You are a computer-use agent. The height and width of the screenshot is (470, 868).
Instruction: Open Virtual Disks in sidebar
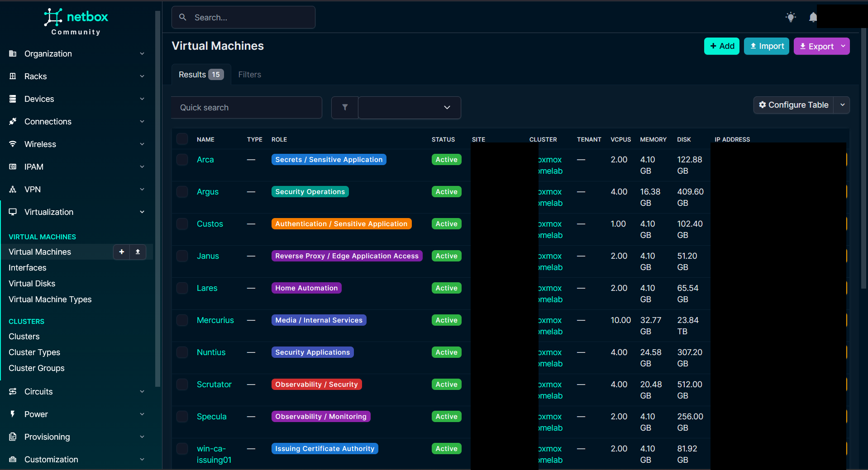point(32,284)
